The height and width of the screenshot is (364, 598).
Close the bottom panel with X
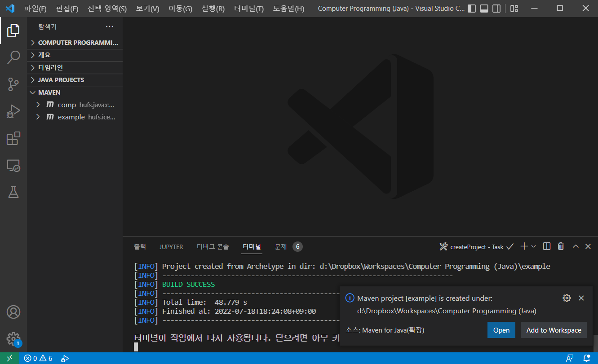[588, 246]
